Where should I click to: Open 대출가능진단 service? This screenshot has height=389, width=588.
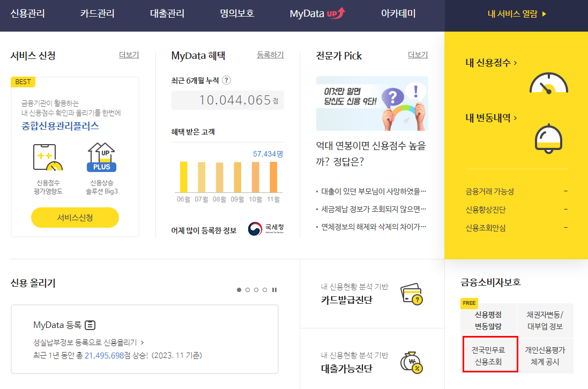[346, 369]
